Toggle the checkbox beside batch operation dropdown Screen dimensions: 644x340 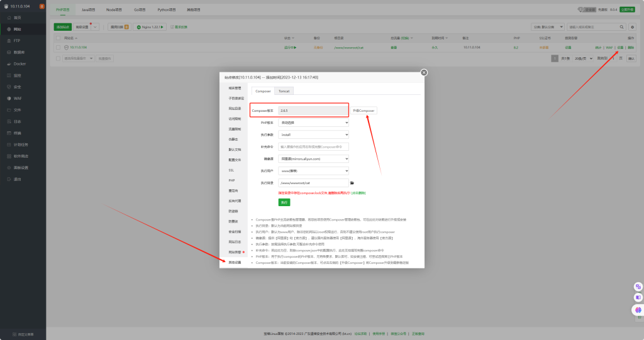pos(58,58)
